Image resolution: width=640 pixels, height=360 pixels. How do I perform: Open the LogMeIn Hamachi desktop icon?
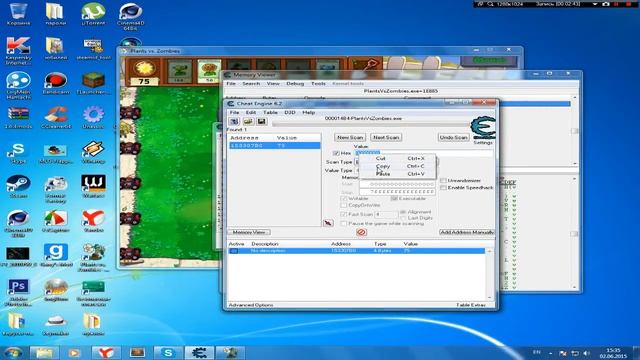[x=18, y=86]
